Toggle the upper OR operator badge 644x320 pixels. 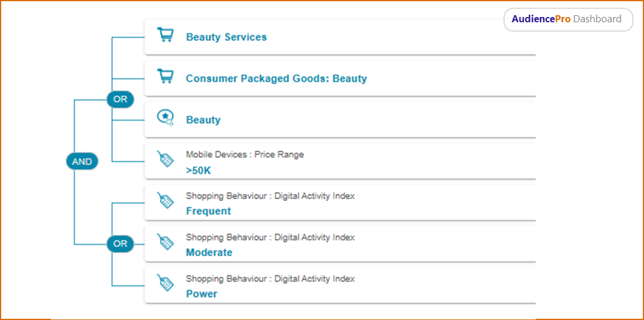tap(120, 99)
